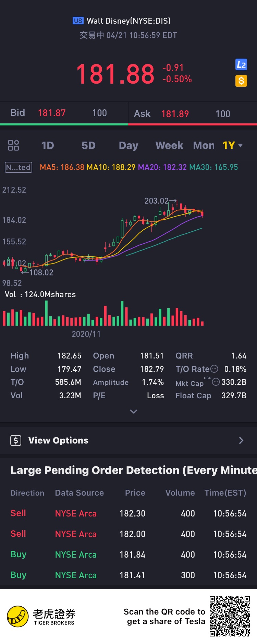Open View Options right arrow
257x644 pixels.
point(241,440)
